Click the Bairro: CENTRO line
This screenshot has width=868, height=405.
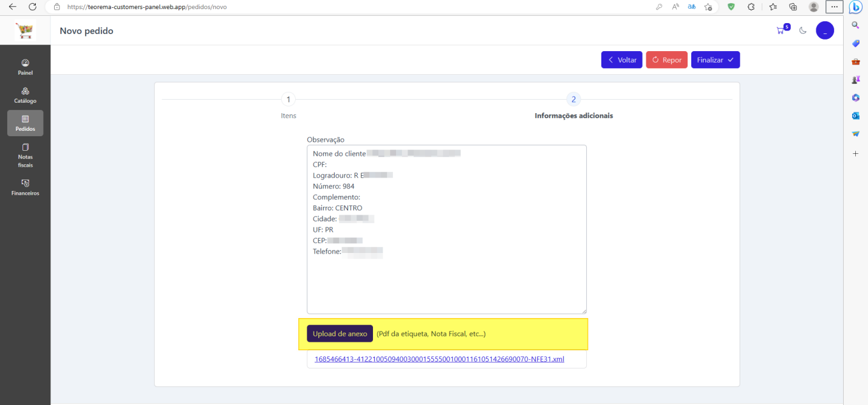tap(338, 208)
